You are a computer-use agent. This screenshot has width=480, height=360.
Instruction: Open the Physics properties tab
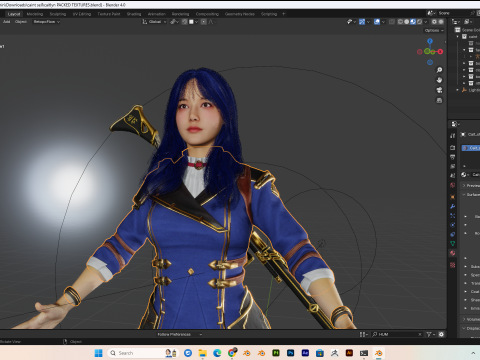(x=452, y=225)
